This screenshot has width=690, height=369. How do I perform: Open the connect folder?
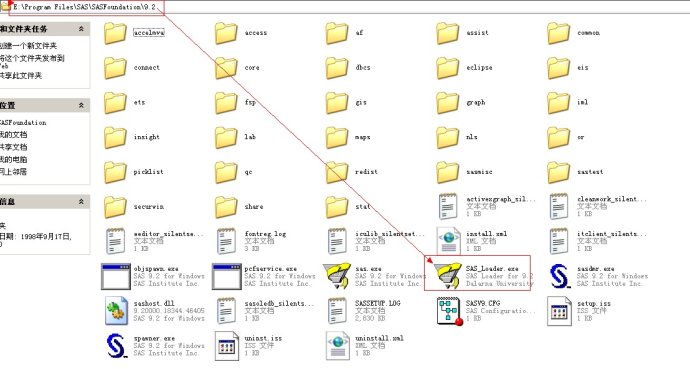(x=115, y=68)
